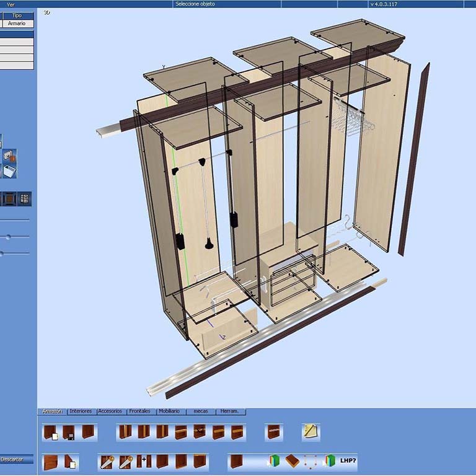The image size is (476, 476).
Task: Click the brown board icon
Action: [293, 461]
